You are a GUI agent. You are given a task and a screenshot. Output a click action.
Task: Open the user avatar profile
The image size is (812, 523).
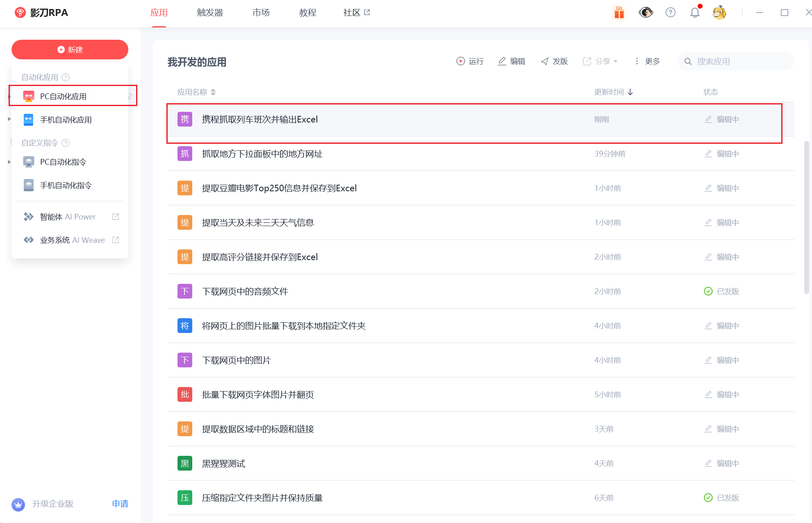tap(719, 13)
